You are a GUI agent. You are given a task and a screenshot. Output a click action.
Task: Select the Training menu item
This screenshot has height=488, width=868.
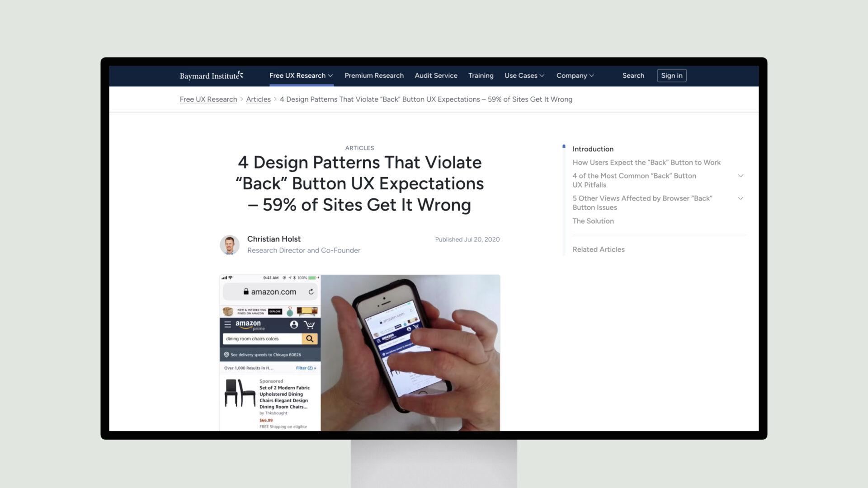tap(481, 75)
